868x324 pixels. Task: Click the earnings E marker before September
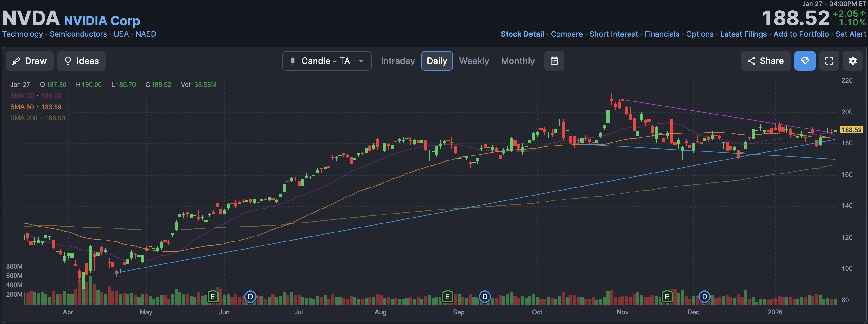pos(447,297)
